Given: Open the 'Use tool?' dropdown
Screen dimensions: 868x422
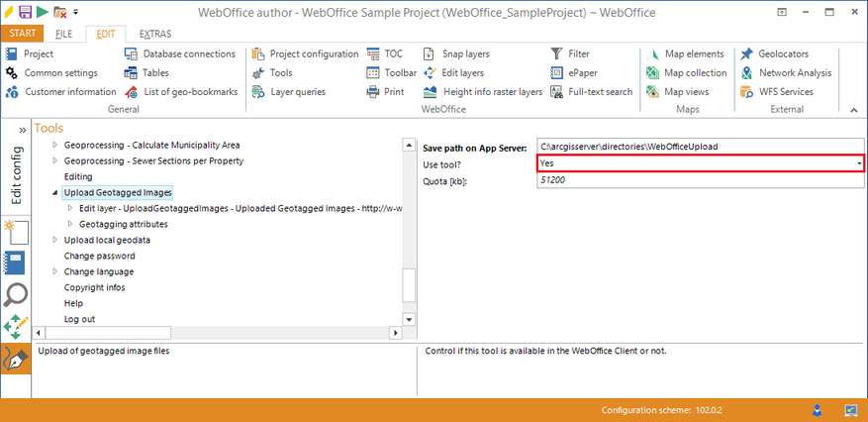Looking at the screenshot, I should click(859, 163).
